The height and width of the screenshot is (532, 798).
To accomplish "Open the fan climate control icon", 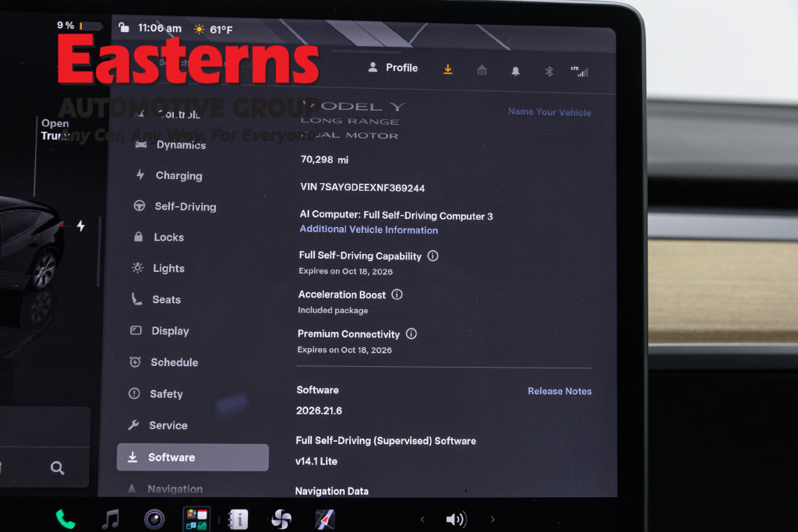I will click(x=281, y=520).
